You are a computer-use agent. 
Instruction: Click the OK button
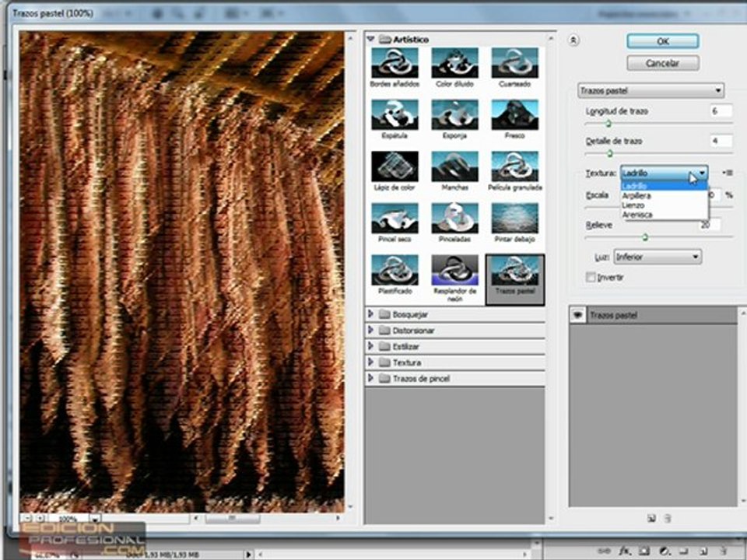(663, 41)
